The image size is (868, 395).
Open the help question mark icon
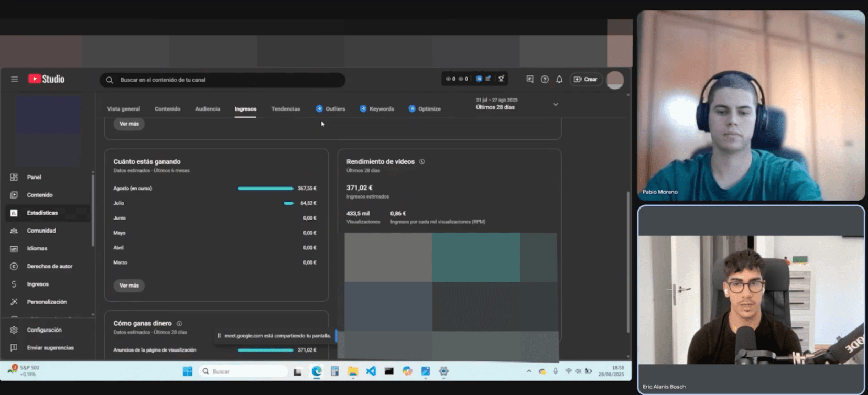[x=545, y=79]
